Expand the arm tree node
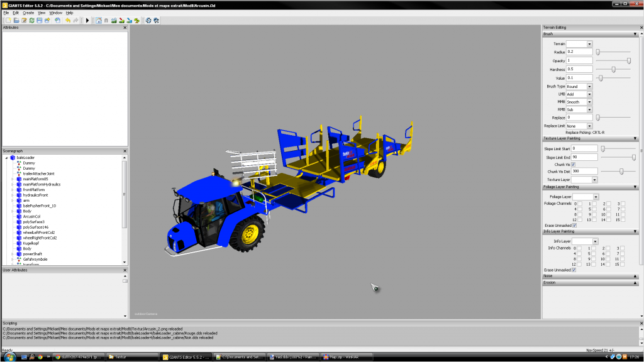 (13, 200)
